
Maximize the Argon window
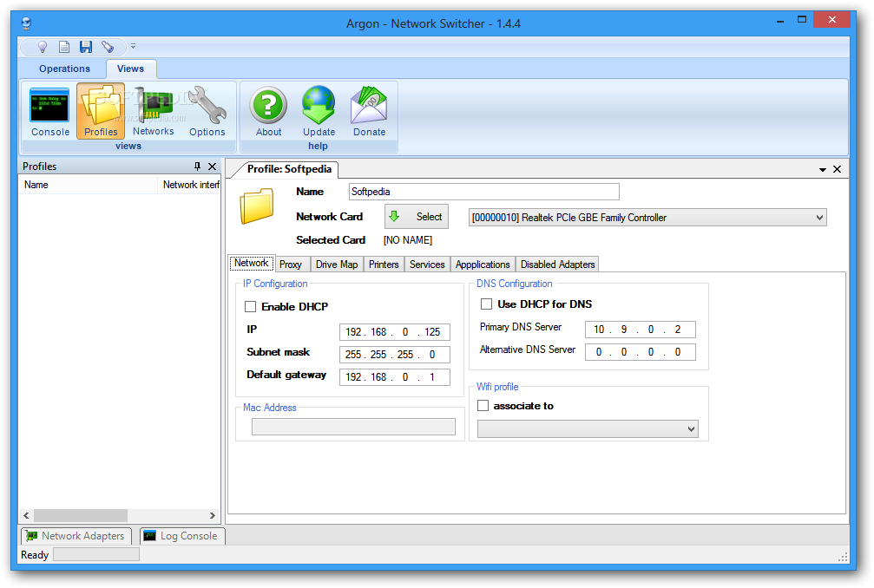[x=802, y=20]
